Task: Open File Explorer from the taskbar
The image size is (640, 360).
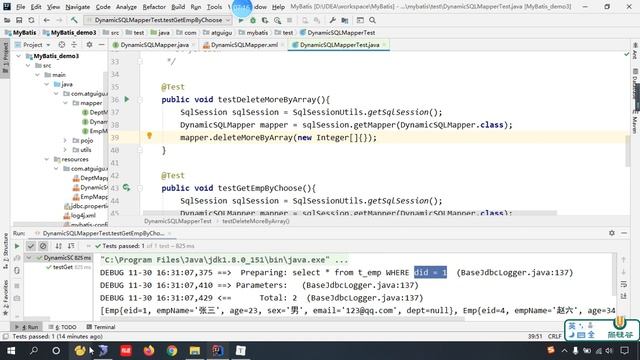Action: 195,351
